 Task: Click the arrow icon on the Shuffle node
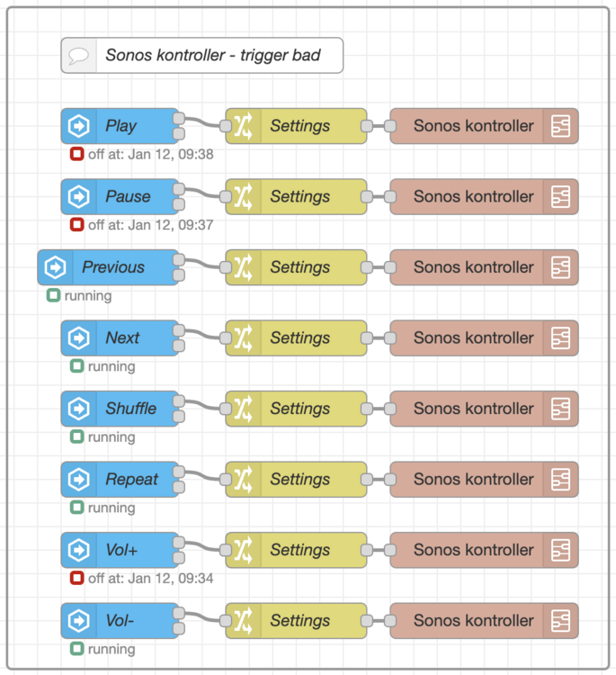79,409
